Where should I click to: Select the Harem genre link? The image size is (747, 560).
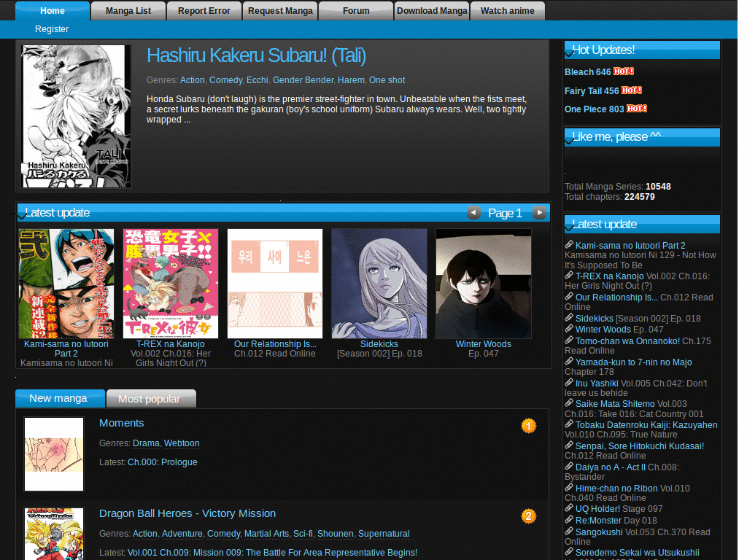(x=351, y=80)
